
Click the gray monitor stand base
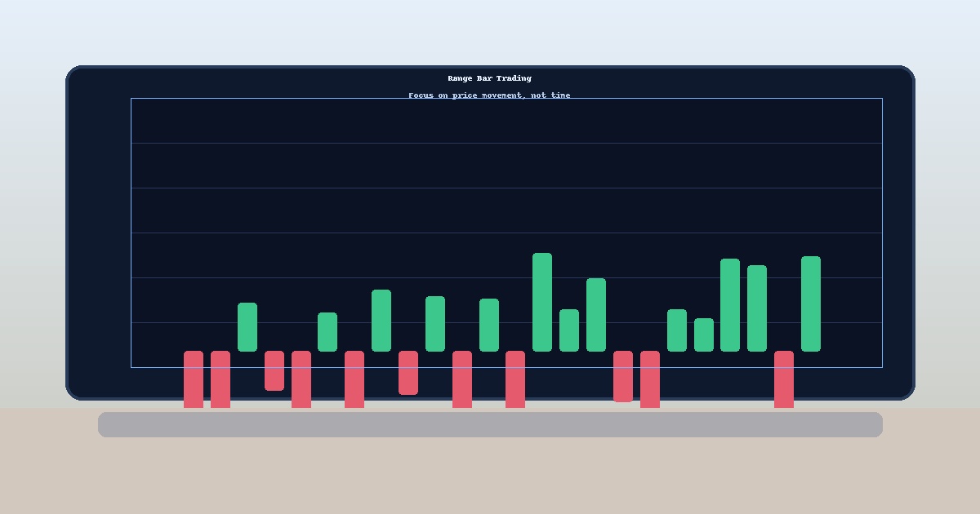point(490,424)
